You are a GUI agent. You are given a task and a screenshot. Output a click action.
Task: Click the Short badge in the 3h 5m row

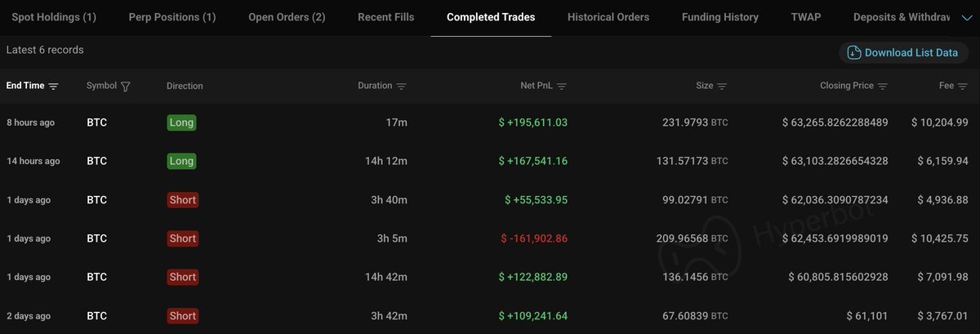183,238
